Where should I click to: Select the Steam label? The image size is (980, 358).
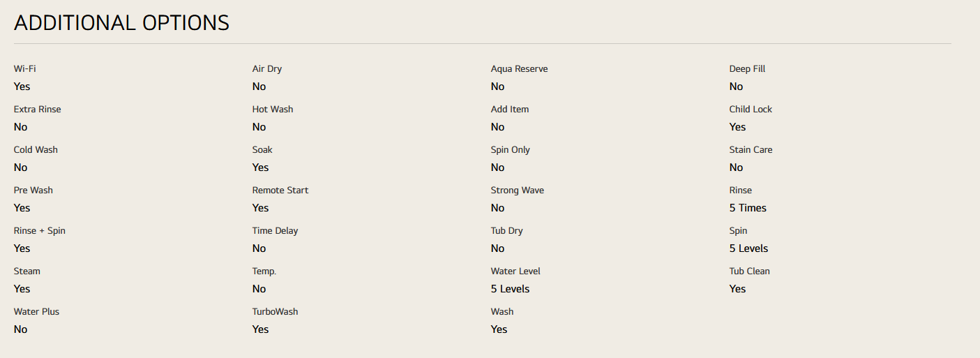coord(27,271)
